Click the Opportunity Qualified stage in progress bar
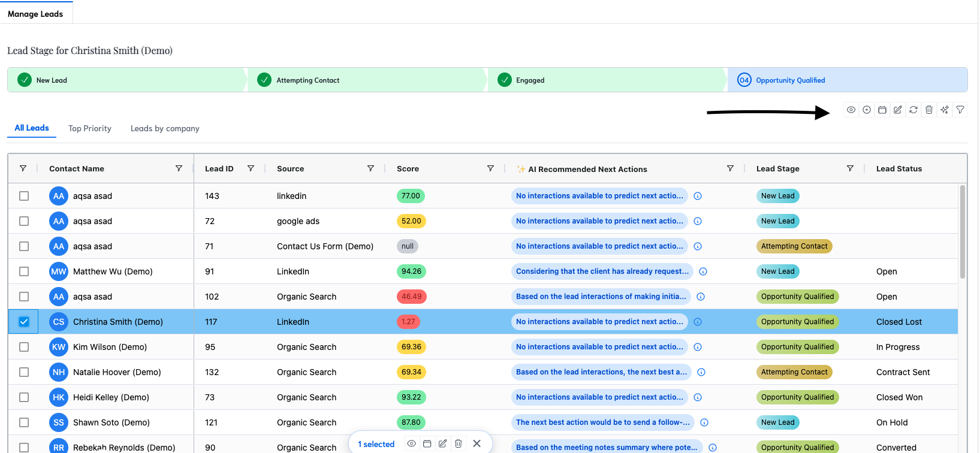 pos(790,80)
